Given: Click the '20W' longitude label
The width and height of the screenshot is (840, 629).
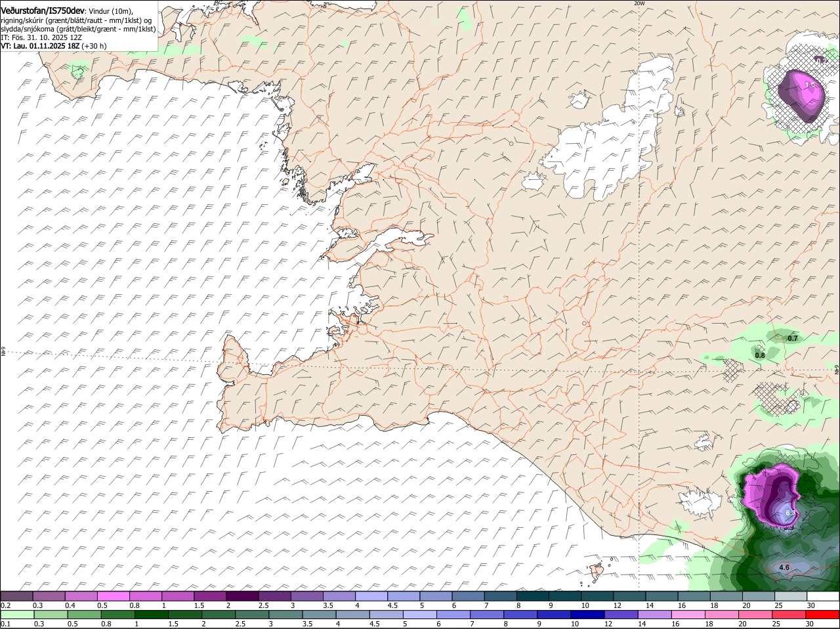Looking at the screenshot, I should (x=640, y=3).
